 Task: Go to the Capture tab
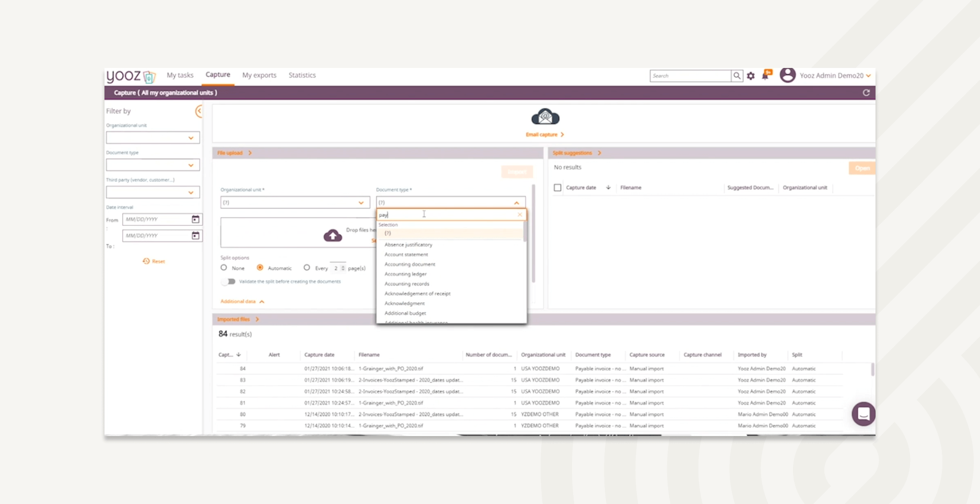218,75
